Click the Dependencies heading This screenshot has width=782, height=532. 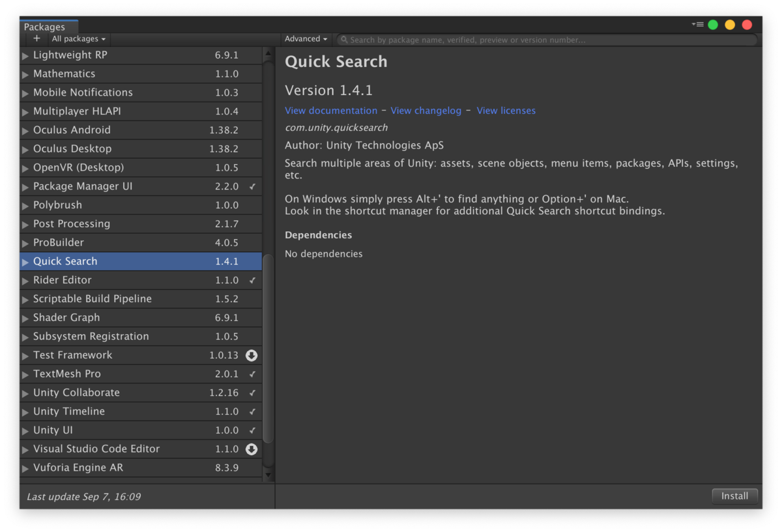pos(318,235)
